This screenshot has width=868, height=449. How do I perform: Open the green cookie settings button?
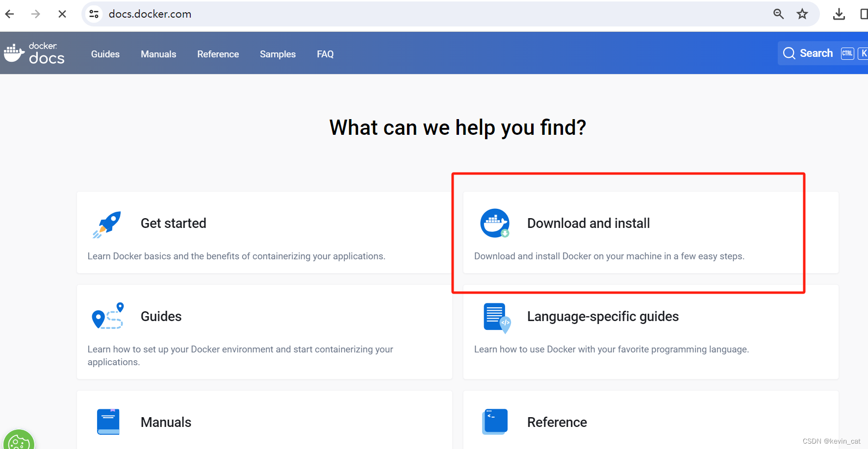pos(19,440)
